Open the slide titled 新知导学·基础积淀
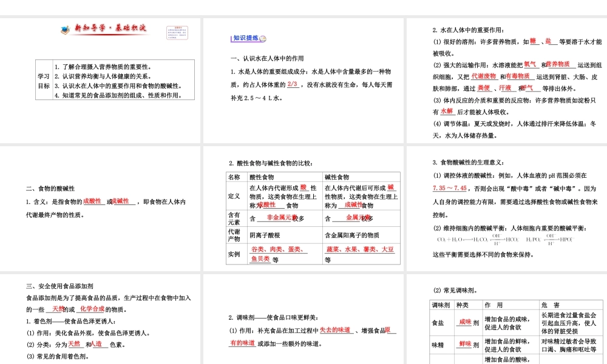This screenshot has height=364, width=607. click(x=100, y=81)
